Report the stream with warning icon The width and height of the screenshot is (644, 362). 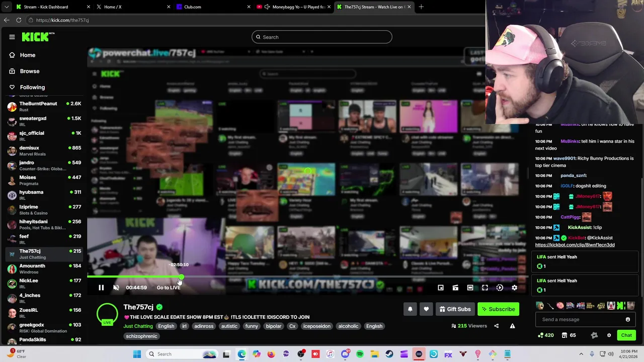(512, 326)
